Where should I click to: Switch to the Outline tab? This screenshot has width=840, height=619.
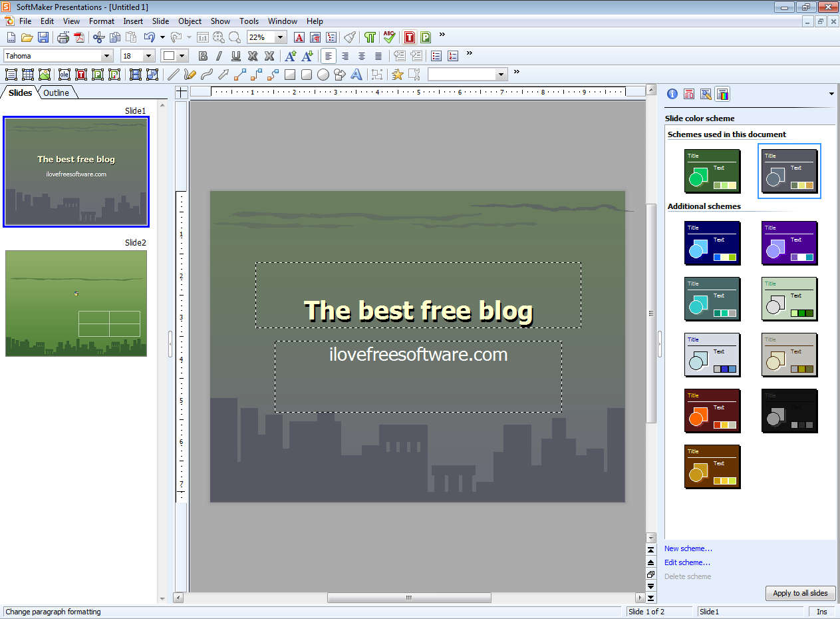(56, 93)
